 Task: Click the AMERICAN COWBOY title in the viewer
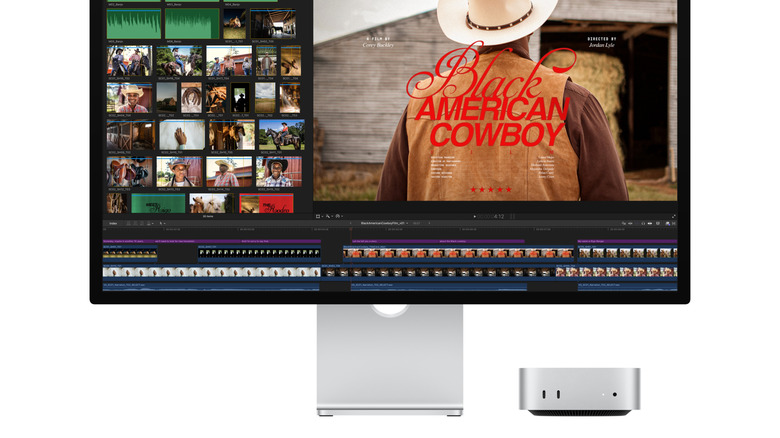point(492,122)
